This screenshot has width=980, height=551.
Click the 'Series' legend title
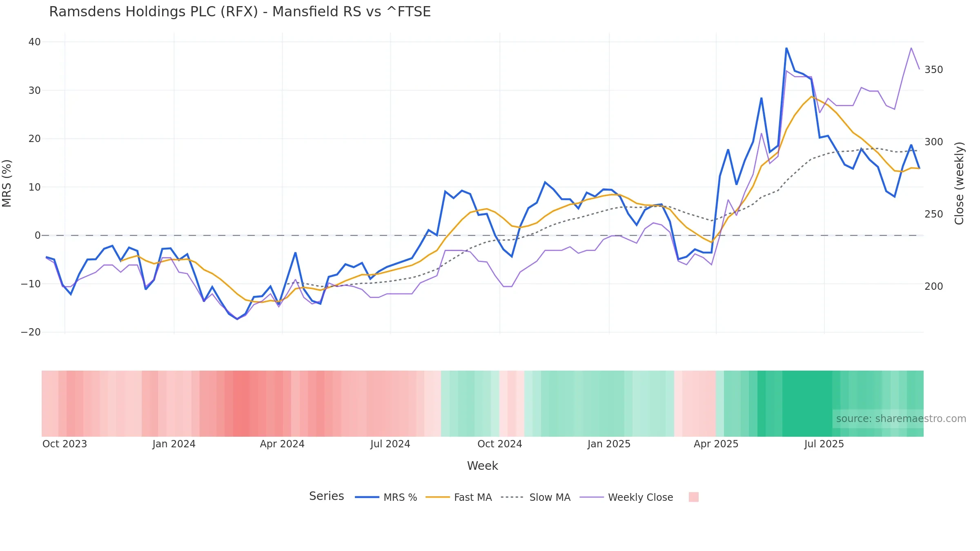(326, 496)
